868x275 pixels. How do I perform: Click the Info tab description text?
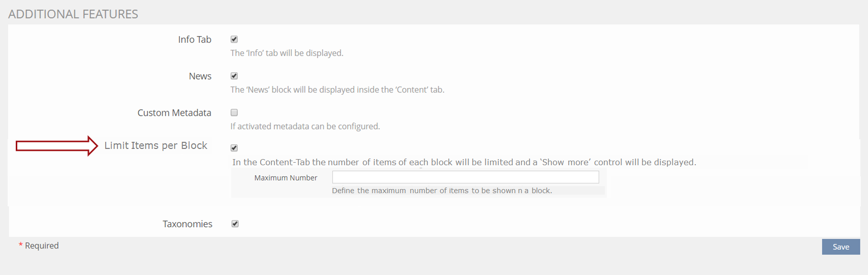pyautogui.click(x=287, y=53)
